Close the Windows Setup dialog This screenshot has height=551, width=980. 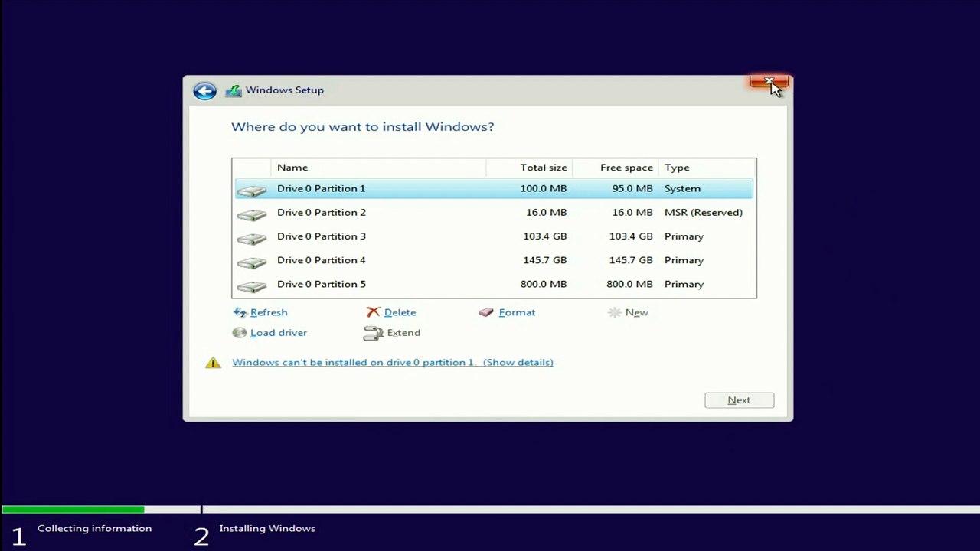pos(769,82)
